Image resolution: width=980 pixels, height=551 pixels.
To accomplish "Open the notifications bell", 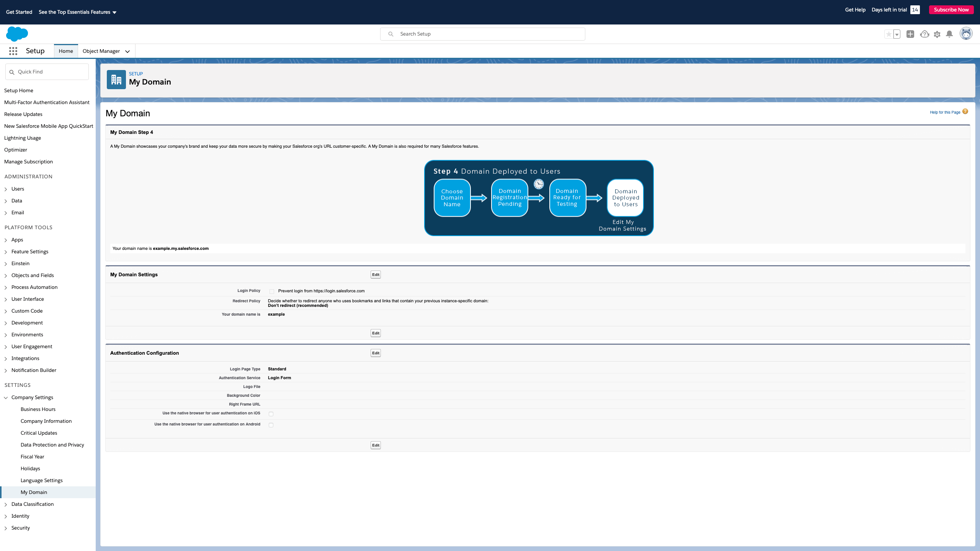I will click(949, 34).
